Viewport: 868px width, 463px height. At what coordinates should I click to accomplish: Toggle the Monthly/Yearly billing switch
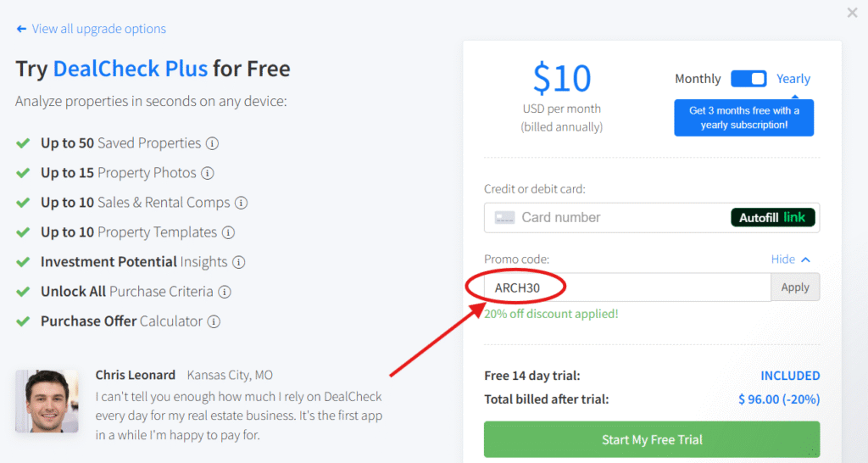tap(748, 79)
